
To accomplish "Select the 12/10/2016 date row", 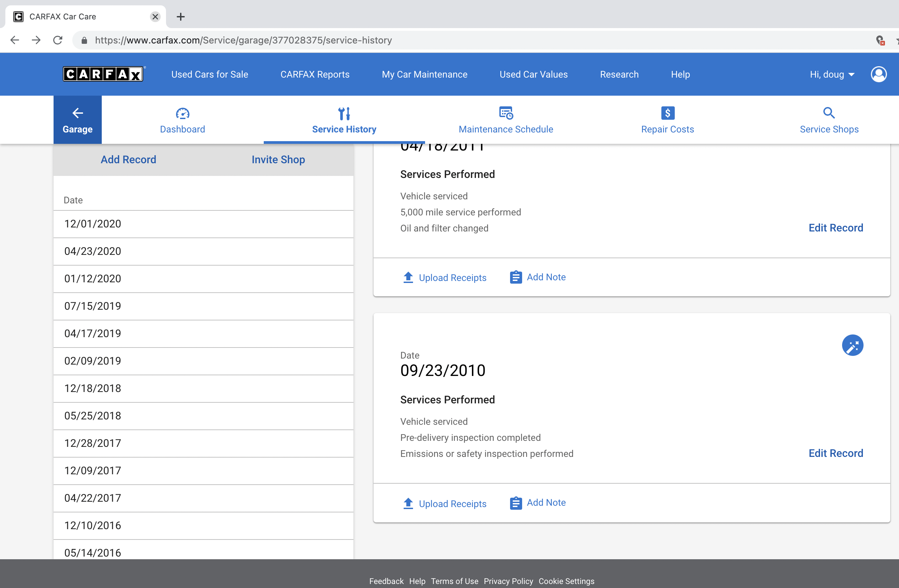I will click(203, 526).
